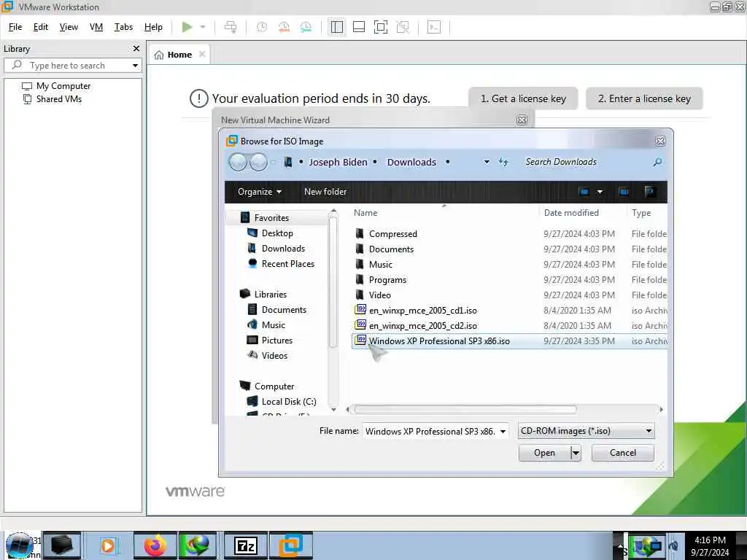
Task: Toggle the preview pane icon
Action: coord(624,192)
